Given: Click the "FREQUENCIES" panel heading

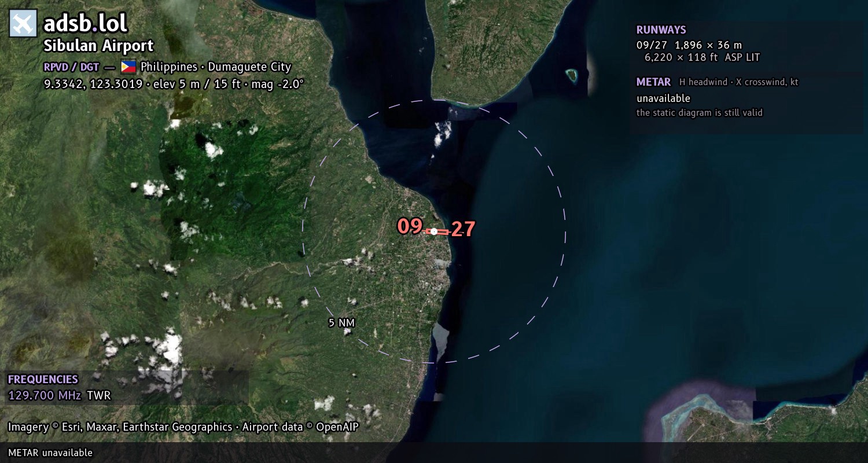Looking at the screenshot, I should pos(43,380).
